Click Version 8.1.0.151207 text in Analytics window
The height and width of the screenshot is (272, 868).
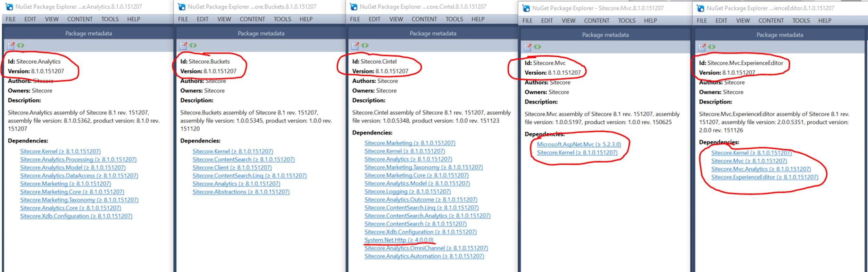coord(36,71)
